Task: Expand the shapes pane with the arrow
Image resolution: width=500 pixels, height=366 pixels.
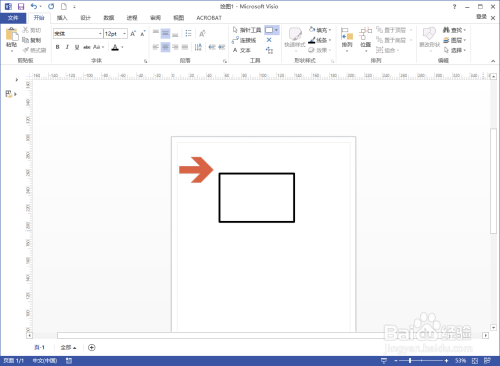Action: click(x=16, y=80)
